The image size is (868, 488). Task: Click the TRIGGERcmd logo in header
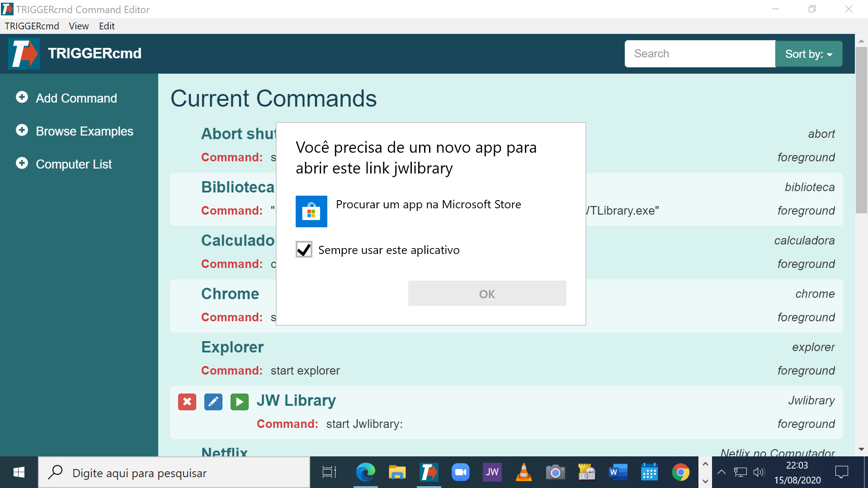tap(24, 54)
